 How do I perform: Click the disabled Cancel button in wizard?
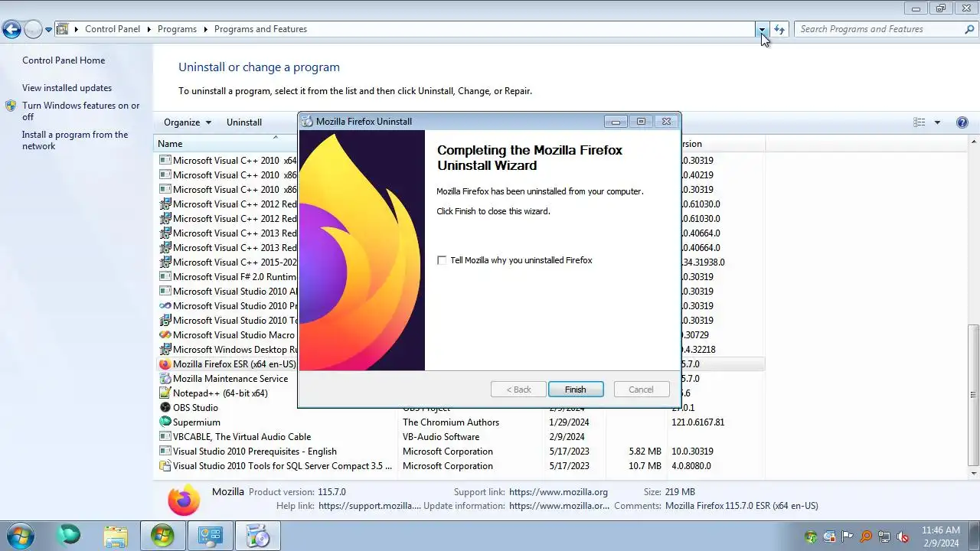(641, 390)
